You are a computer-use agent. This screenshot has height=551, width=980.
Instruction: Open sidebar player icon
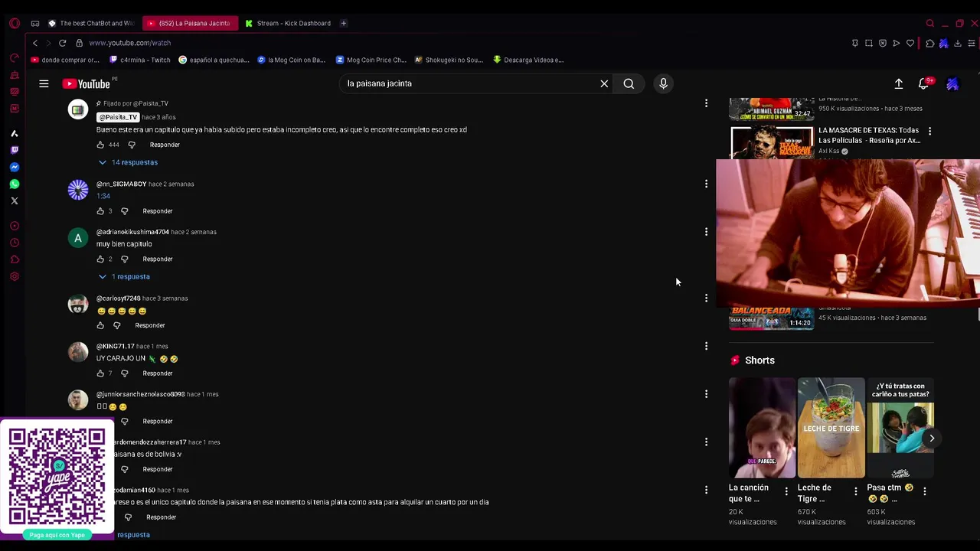click(14, 226)
